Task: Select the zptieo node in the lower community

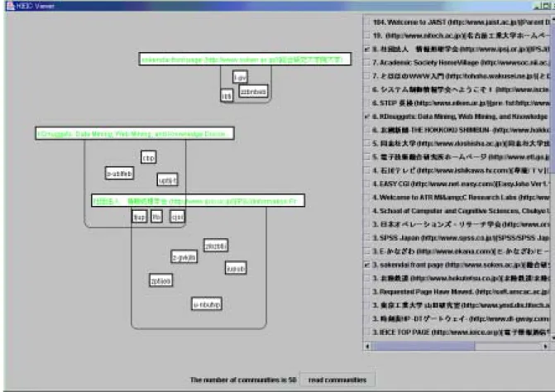Action: (161, 280)
